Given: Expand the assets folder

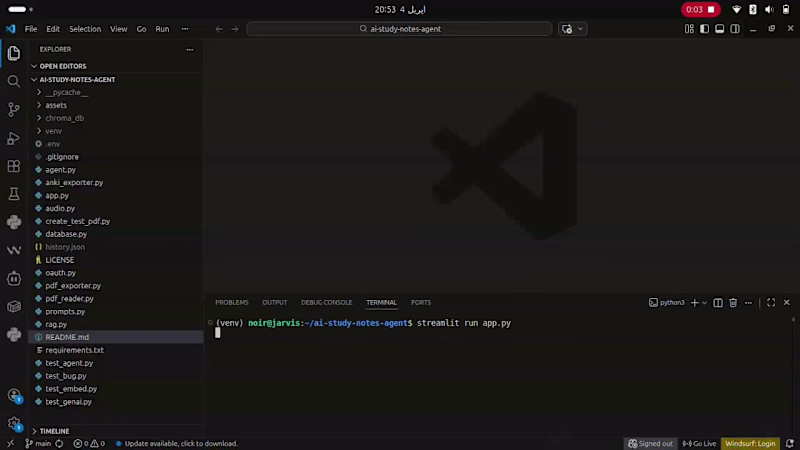Looking at the screenshot, I should (x=39, y=105).
